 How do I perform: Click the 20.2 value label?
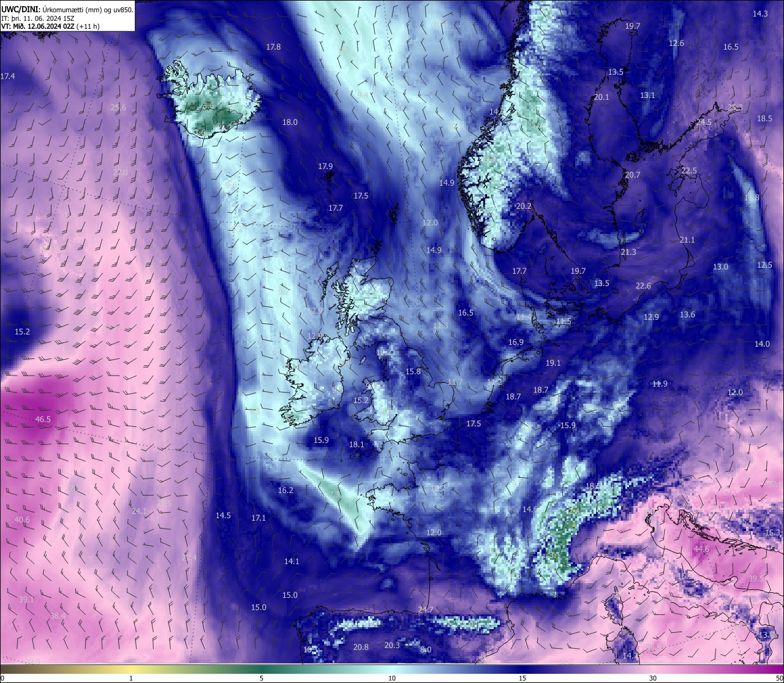[524, 207]
